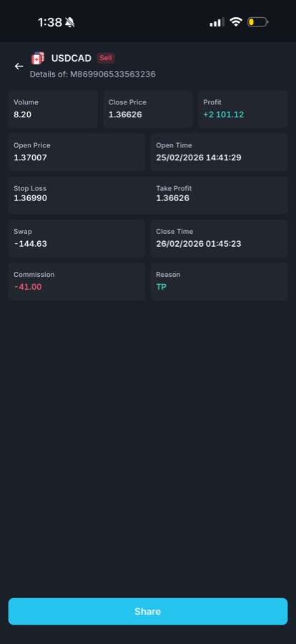The width and height of the screenshot is (296, 644).
Task: Tap the cellular signal bars
Action: coord(217,22)
